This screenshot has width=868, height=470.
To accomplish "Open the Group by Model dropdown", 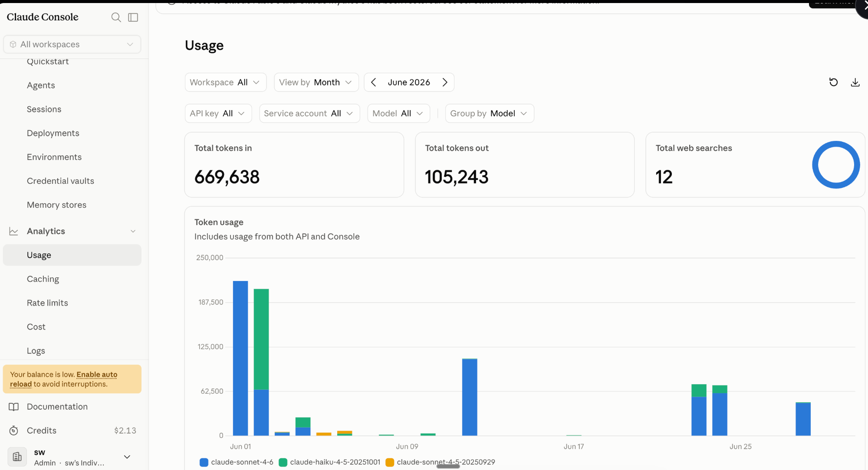I will pos(490,114).
